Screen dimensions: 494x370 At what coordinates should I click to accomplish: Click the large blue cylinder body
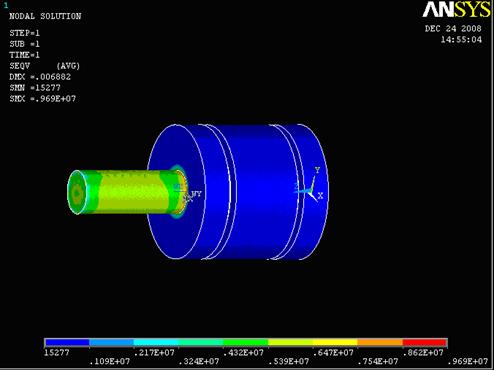click(253, 192)
